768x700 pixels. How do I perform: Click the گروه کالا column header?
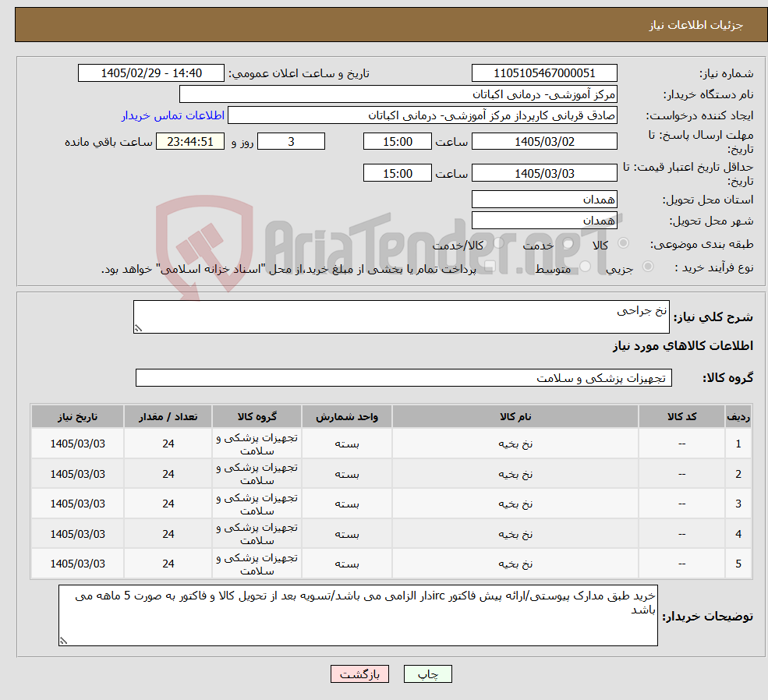(x=257, y=416)
